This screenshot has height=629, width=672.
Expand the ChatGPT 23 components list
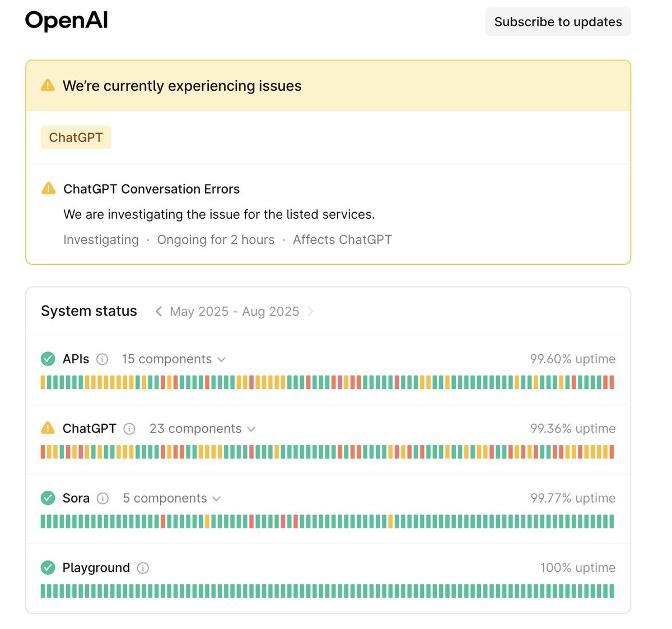202,429
